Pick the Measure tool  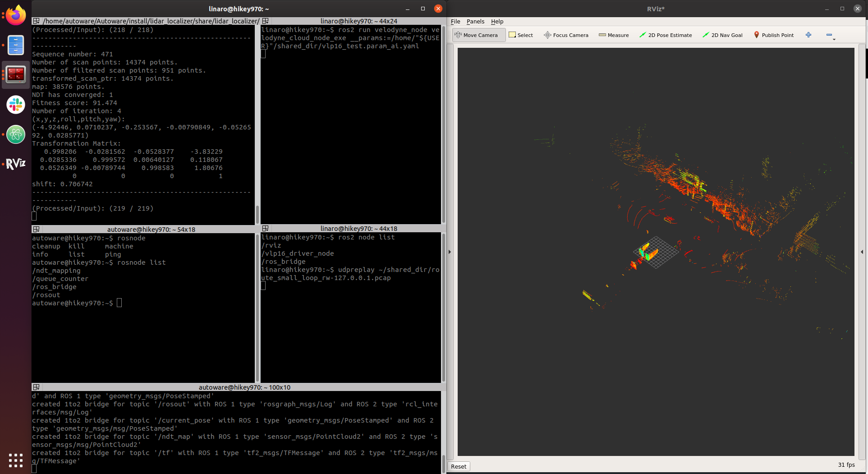[x=614, y=35]
